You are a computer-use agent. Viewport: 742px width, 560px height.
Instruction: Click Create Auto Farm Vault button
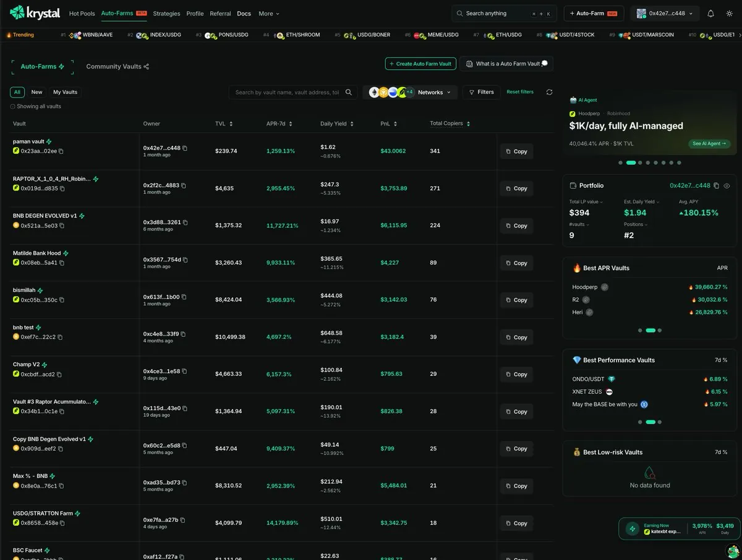(x=420, y=64)
